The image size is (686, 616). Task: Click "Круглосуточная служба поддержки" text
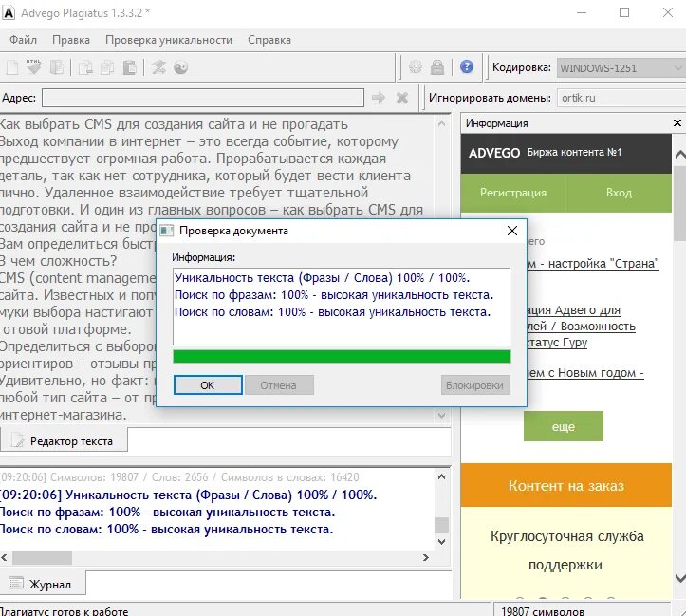coord(566,551)
